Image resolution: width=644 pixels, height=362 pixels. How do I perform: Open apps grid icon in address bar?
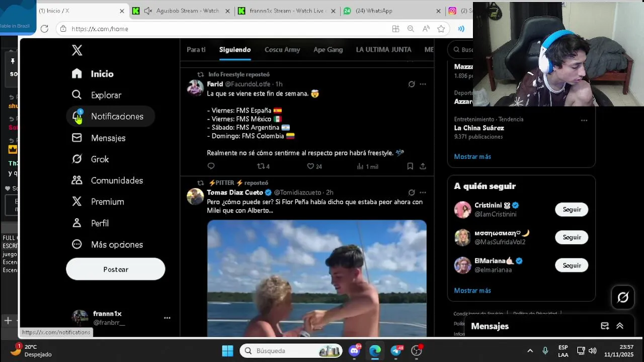click(395, 29)
